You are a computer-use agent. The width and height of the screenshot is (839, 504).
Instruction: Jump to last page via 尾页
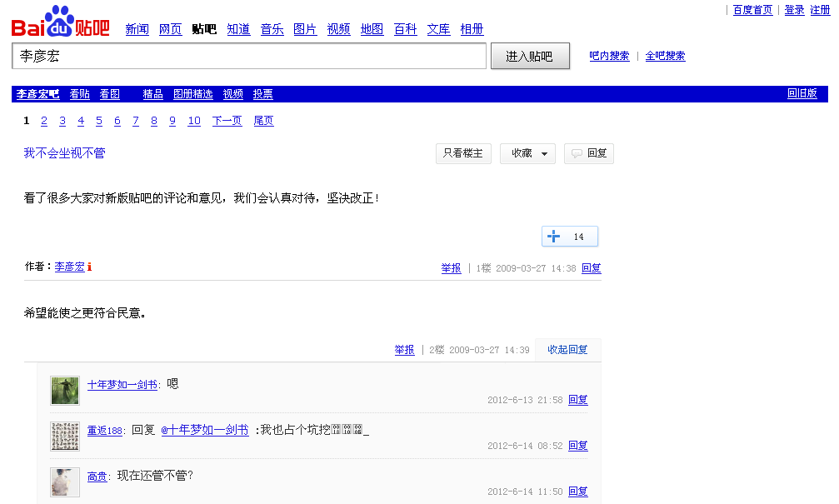pyautogui.click(x=264, y=121)
